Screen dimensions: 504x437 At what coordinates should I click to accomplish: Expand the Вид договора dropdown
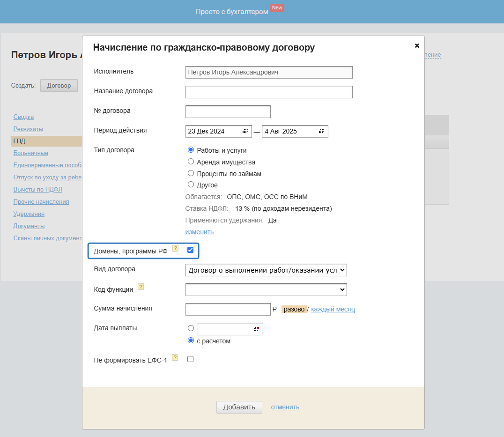click(x=266, y=270)
